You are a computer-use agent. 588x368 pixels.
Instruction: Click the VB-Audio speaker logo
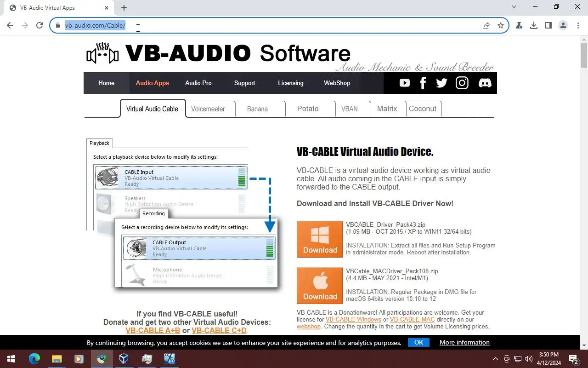pos(102,54)
